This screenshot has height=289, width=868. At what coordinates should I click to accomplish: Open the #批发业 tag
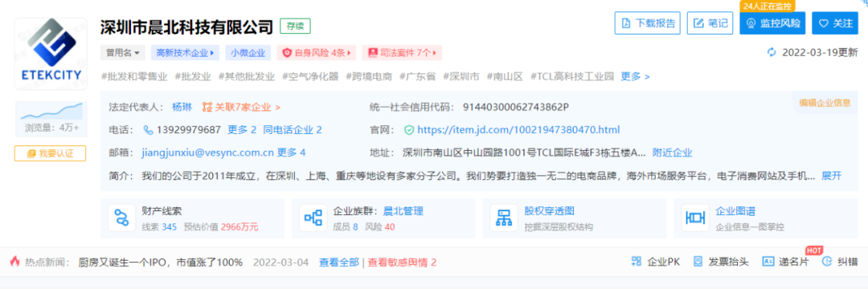click(193, 76)
